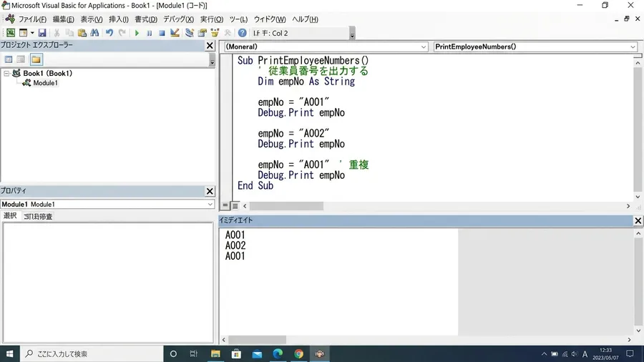This screenshot has height=362, width=644.
Task: Close the Immediate window panel
Action: [x=638, y=221]
